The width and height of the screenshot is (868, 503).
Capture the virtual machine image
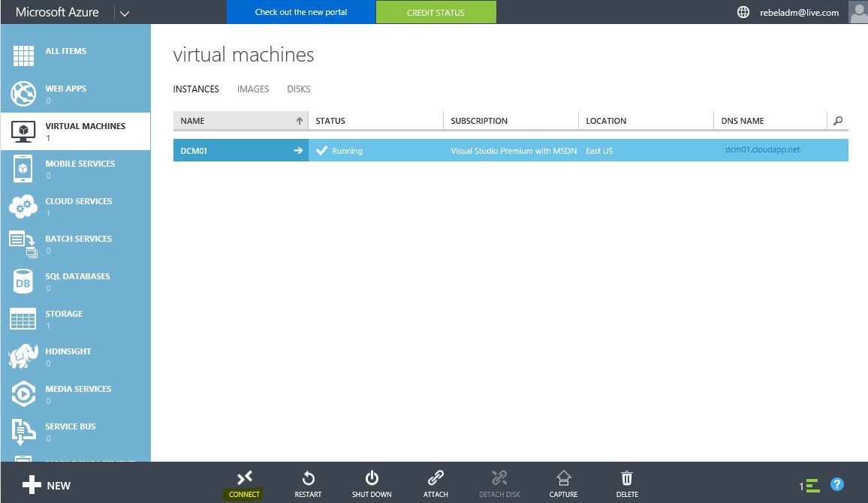click(x=563, y=479)
